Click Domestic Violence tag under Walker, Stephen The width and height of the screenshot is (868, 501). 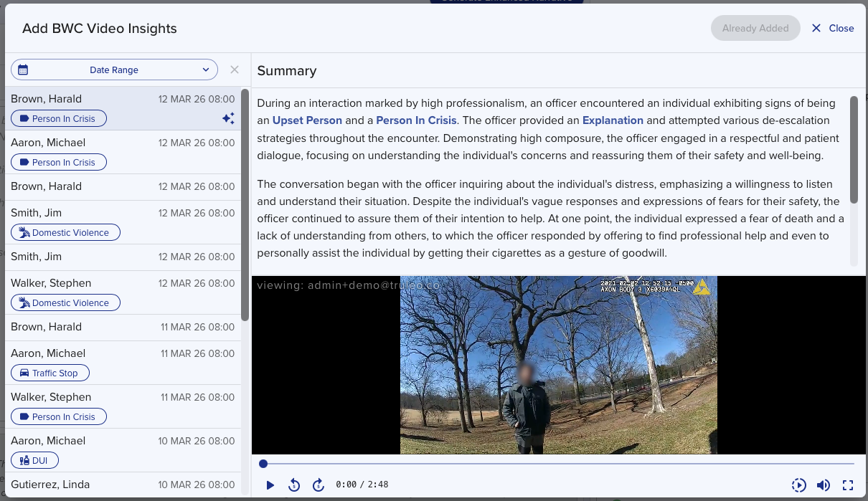coord(65,303)
